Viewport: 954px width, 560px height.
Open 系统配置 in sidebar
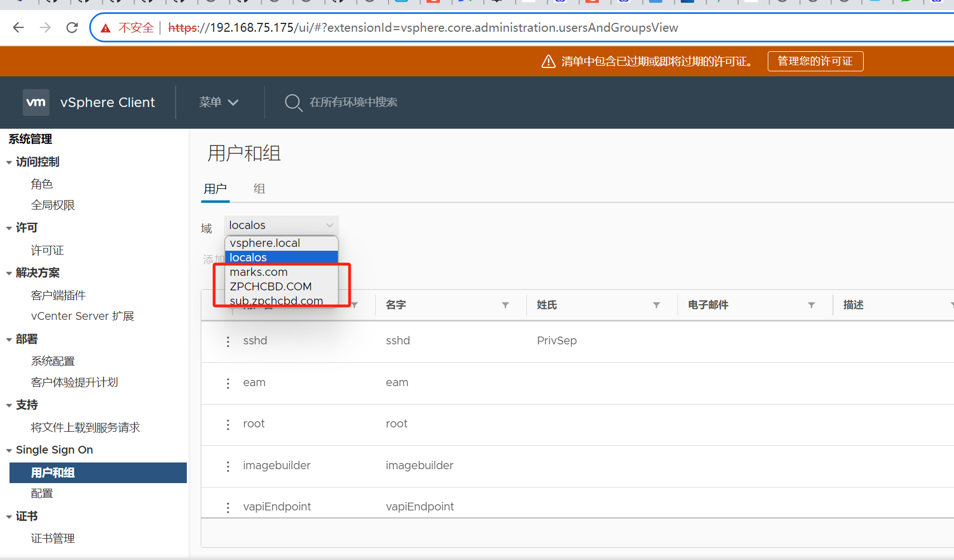53,361
